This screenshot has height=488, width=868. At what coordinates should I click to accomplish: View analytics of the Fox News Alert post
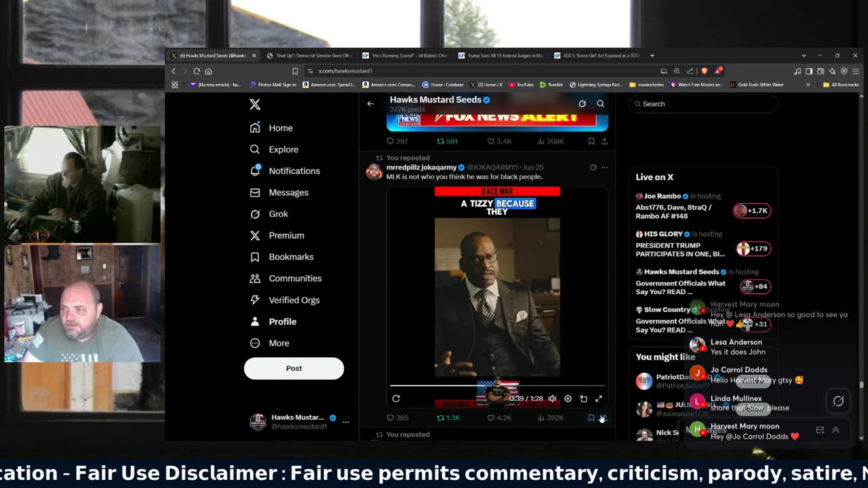pyautogui.click(x=551, y=142)
